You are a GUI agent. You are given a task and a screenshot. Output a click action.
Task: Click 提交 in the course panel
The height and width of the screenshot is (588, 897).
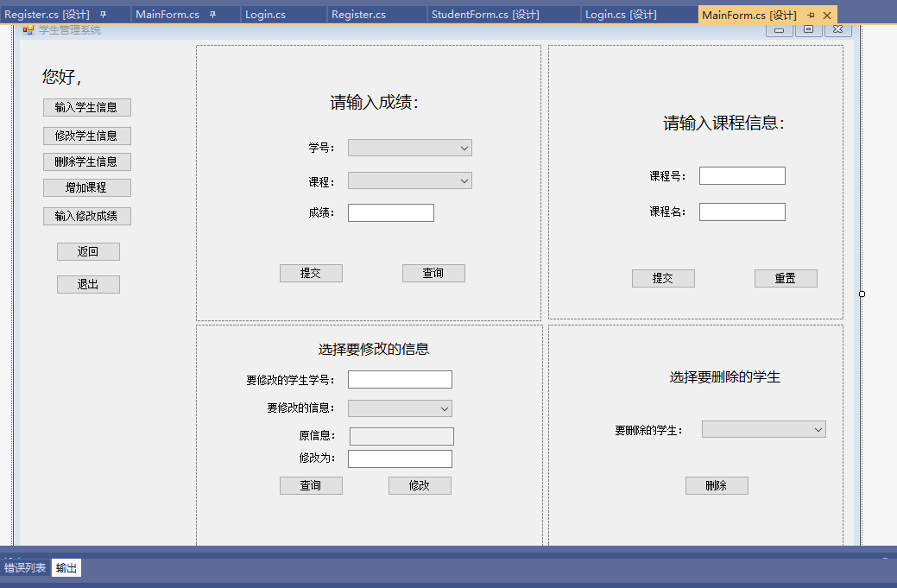pyautogui.click(x=663, y=279)
